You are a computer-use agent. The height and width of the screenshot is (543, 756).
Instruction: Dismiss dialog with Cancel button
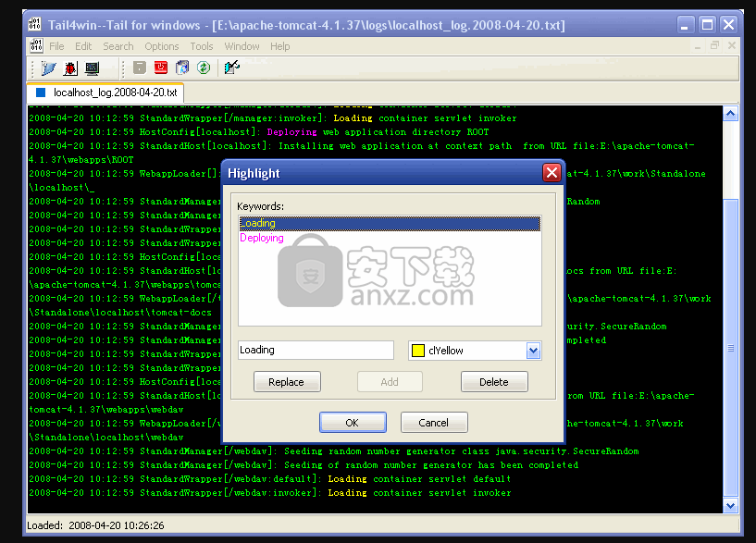click(434, 422)
